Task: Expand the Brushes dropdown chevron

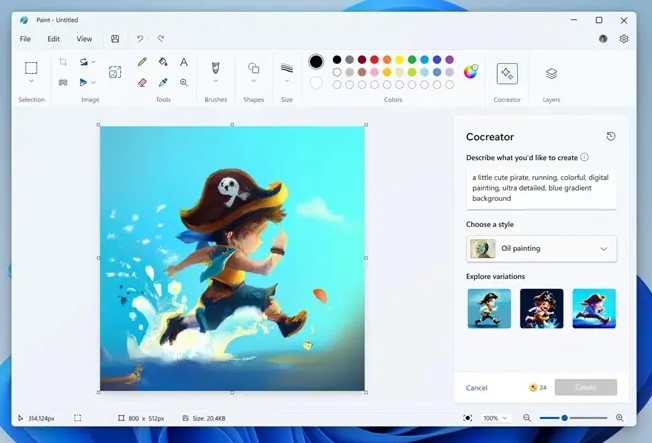Action: tap(215, 81)
